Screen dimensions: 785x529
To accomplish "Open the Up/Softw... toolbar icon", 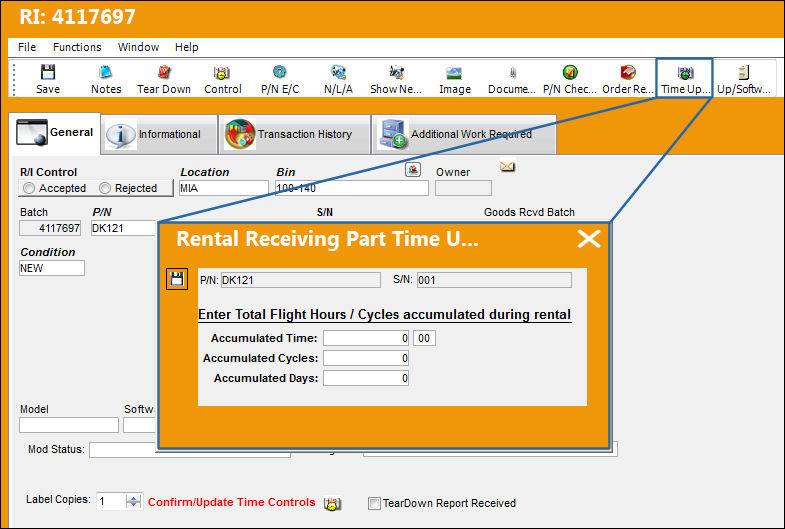I will click(743, 79).
